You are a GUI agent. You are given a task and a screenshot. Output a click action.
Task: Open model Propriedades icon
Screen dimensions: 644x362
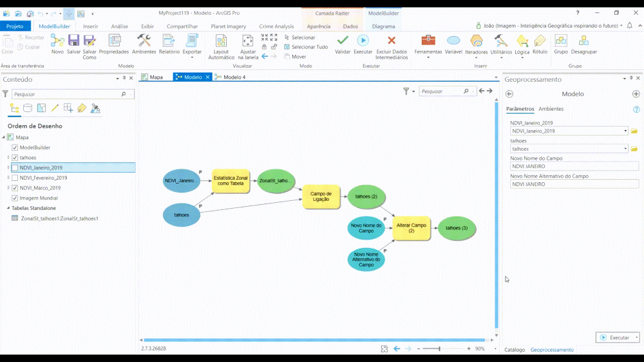[114, 41]
